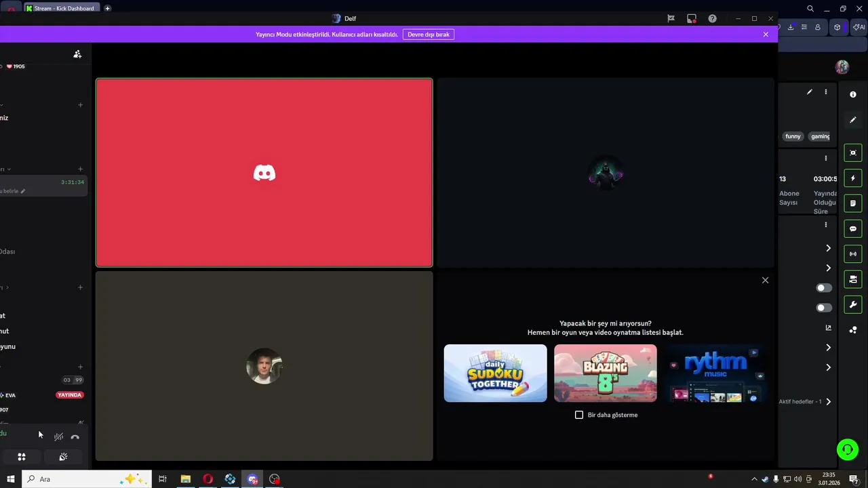Click Kick sidebar notes document icon
The width and height of the screenshot is (868, 488).
pyautogui.click(x=853, y=203)
